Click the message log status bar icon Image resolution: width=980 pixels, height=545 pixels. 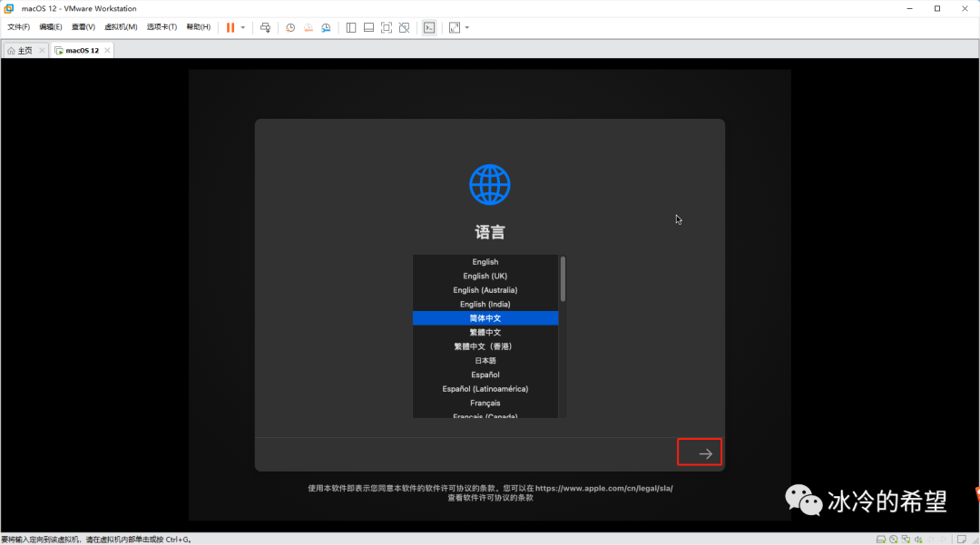click(962, 540)
